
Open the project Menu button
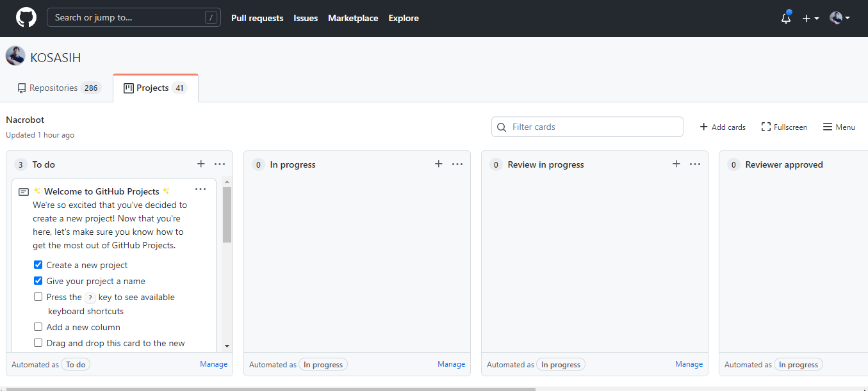pos(839,127)
